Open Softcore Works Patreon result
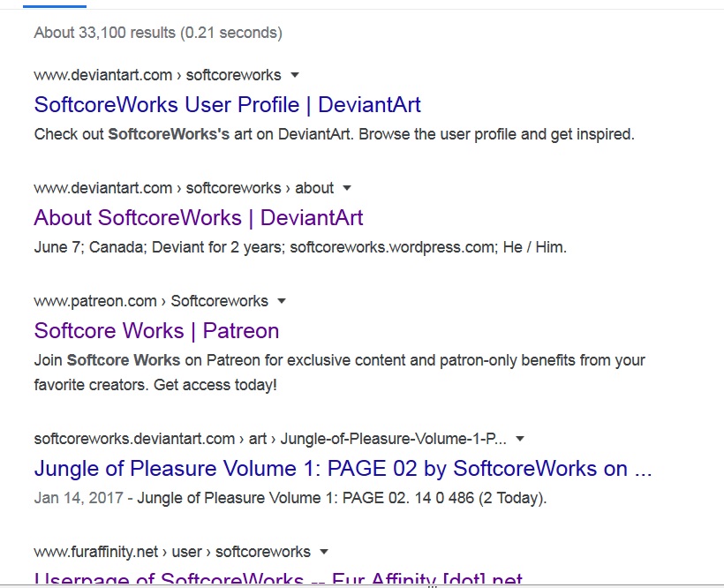The height and width of the screenshot is (588, 724). click(x=156, y=331)
